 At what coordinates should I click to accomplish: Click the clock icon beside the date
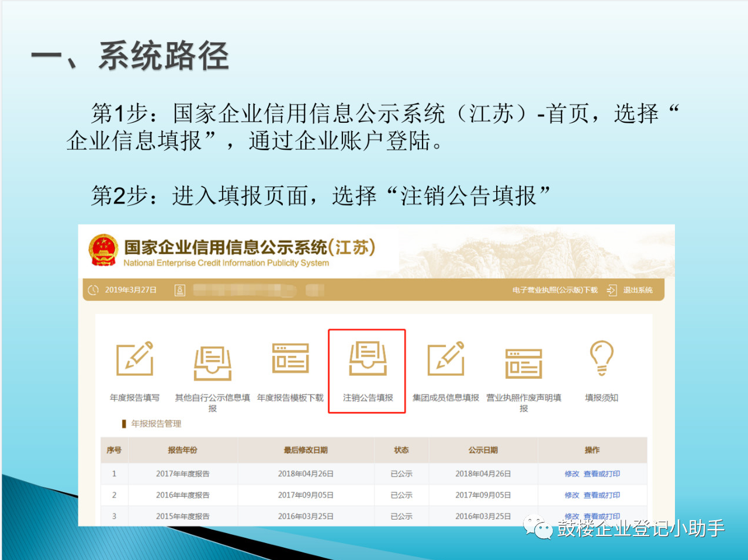pyautogui.click(x=93, y=290)
